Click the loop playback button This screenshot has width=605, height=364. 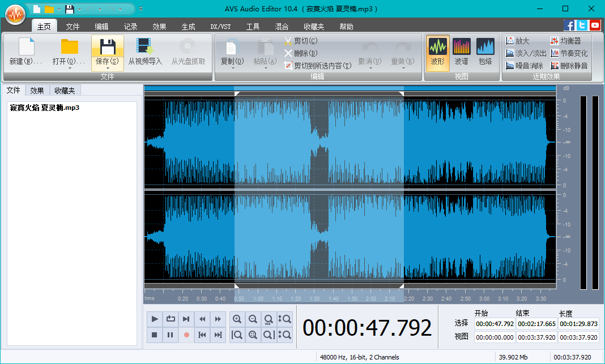click(171, 319)
